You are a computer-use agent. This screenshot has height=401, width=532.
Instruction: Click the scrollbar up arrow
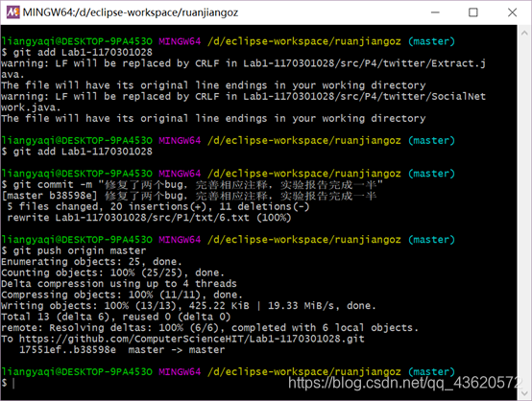(524, 33)
